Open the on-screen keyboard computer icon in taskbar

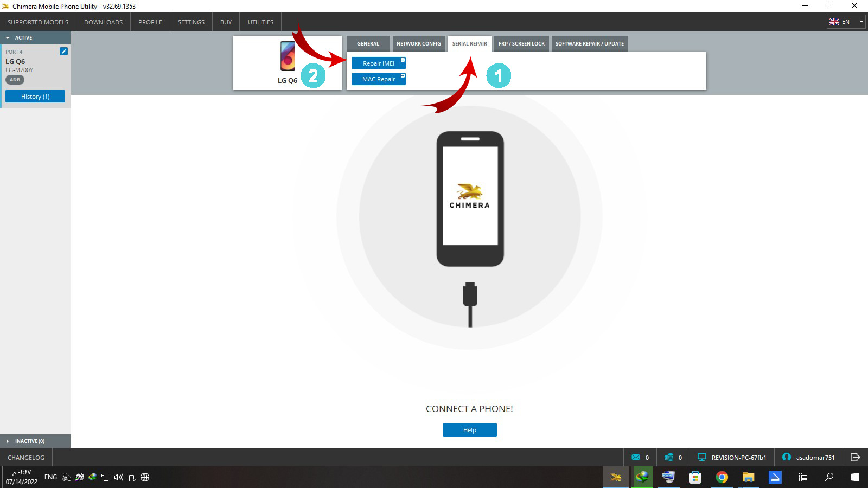(668, 477)
